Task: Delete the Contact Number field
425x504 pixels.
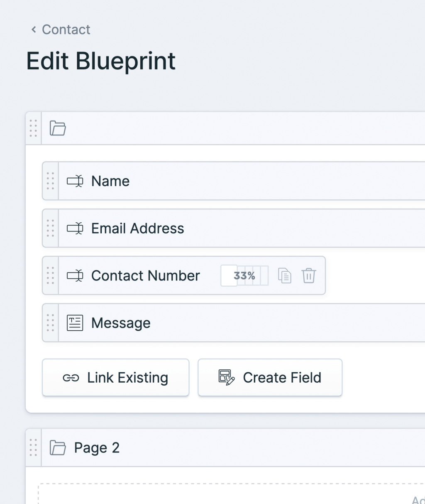Action: click(x=309, y=276)
